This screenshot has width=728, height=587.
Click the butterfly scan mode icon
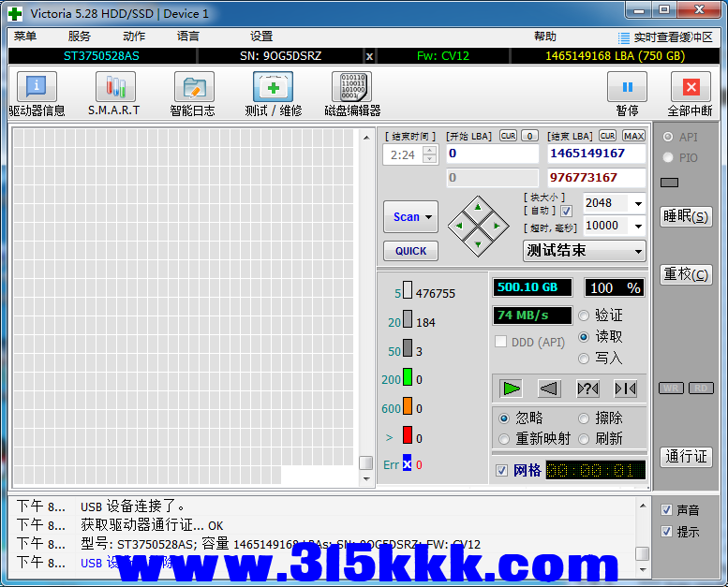(x=625, y=388)
